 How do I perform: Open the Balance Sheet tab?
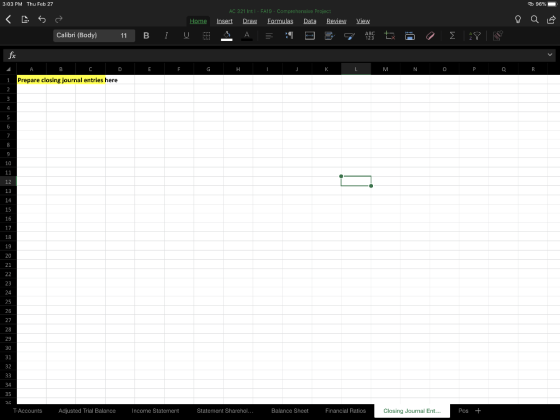(x=290, y=411)
